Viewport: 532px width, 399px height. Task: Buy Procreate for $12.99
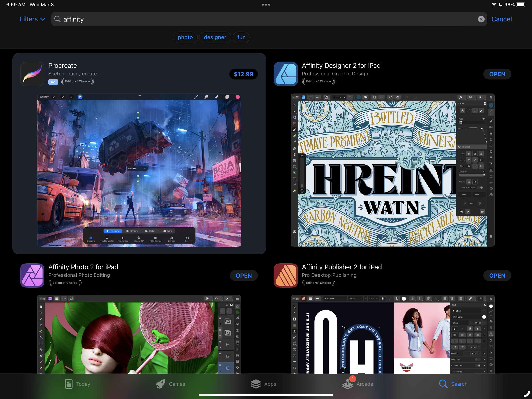[x=243, y=74]
